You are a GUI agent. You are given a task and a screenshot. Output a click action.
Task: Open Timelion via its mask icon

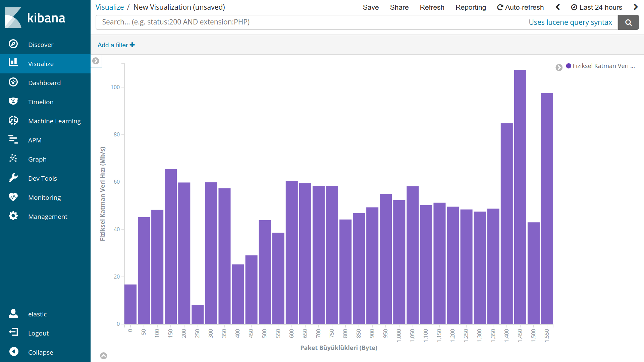tap(13, 101)
